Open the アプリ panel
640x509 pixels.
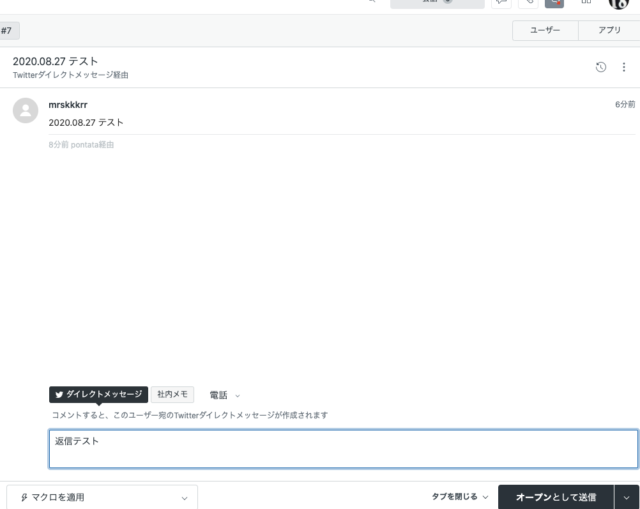(609, 30)
